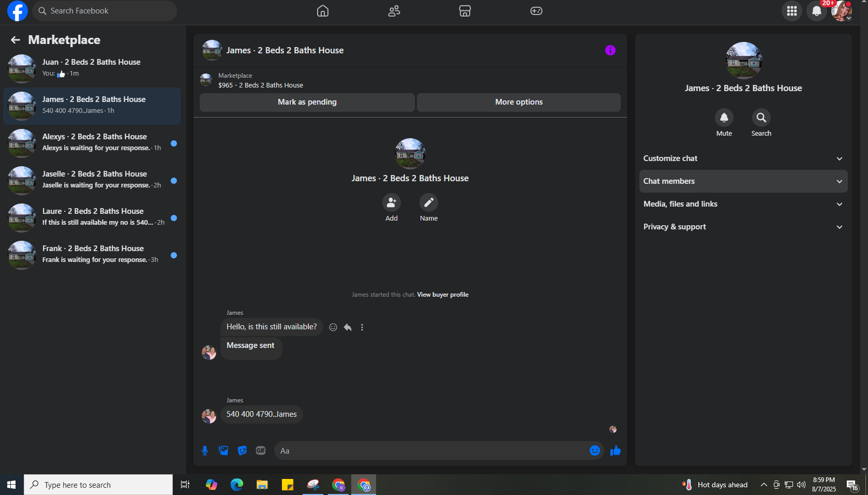Open the Windows Action Center notifications
This screenshot has width=868, height=495.
click(852, 485)
